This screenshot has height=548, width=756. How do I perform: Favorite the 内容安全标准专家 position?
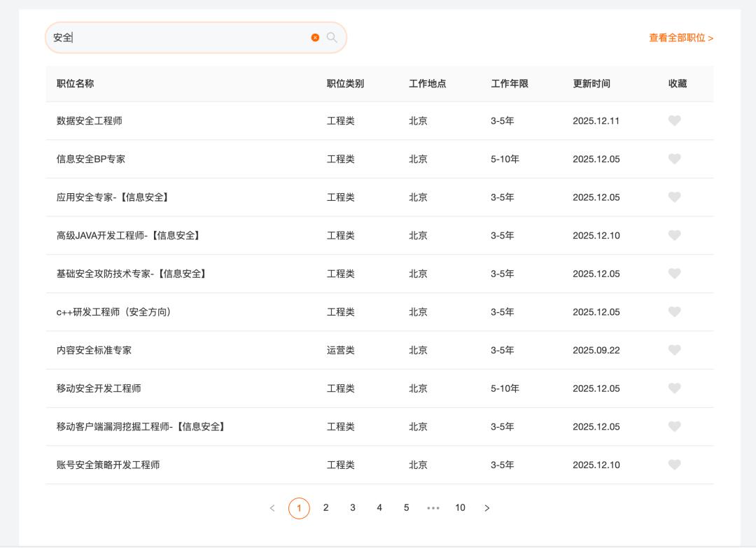click(x=674, y=350)
